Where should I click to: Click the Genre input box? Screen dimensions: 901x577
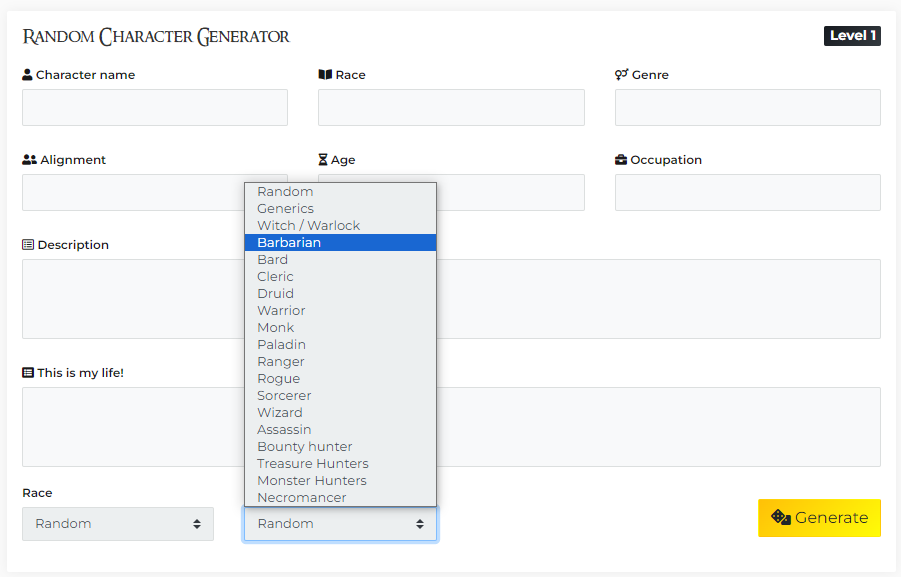point(747,108)
